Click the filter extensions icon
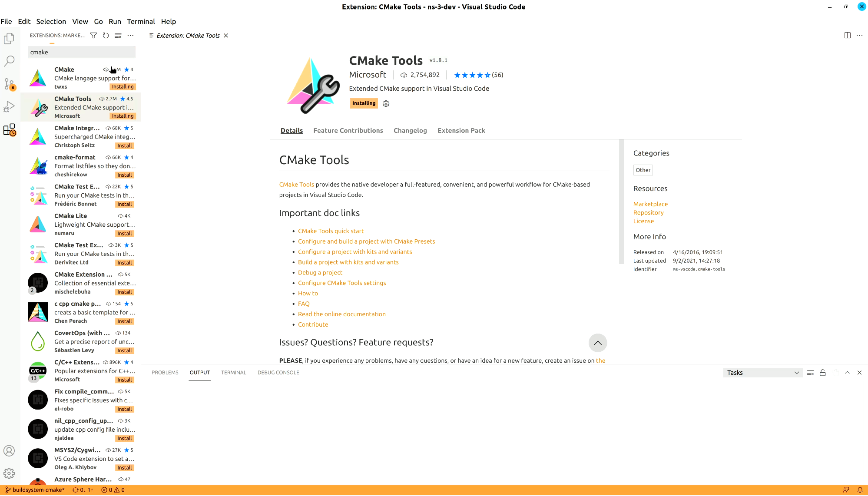Viewport: 868px width, 496px height. pyautogui.click(x=93, y=35)
